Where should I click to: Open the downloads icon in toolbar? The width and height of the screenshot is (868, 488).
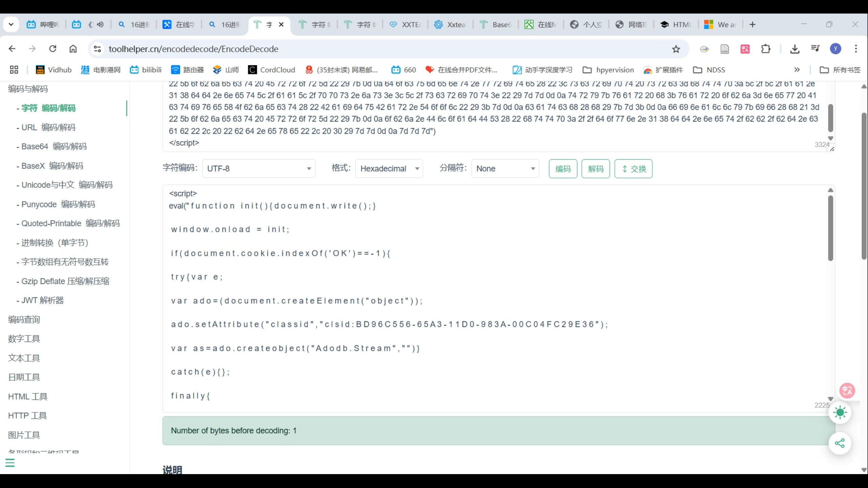794,49
